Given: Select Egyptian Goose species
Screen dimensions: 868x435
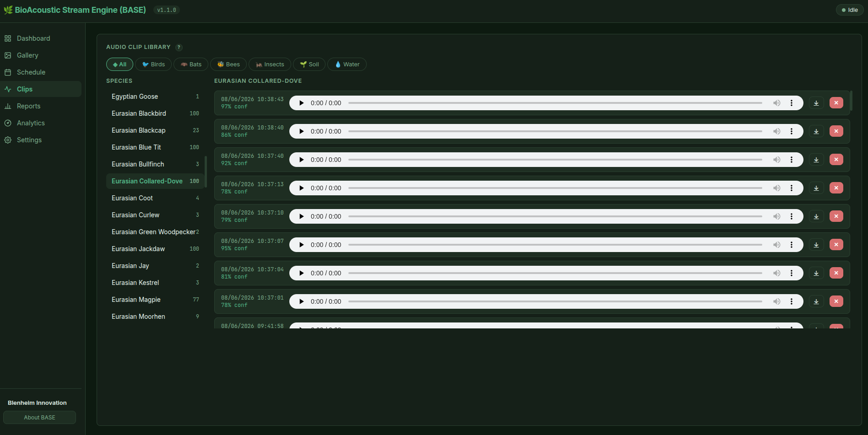Looking at the screenshot, I should [155, 97].
